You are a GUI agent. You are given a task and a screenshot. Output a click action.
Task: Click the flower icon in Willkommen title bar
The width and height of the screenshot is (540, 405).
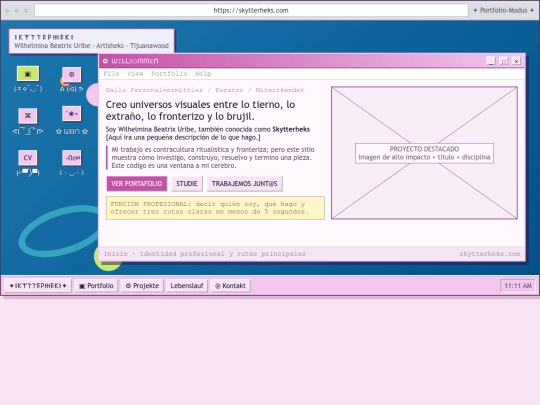[105, 61]
